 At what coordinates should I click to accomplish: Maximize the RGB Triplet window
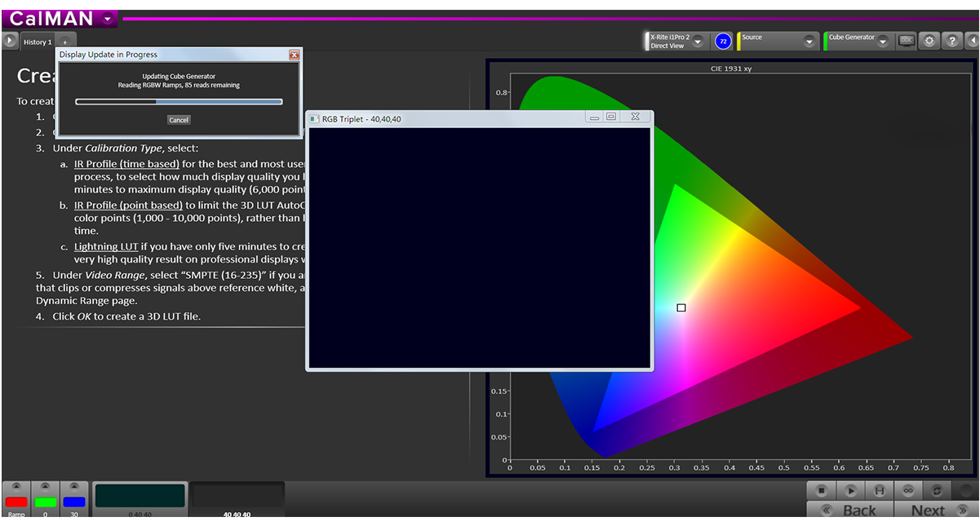point(610,117)
